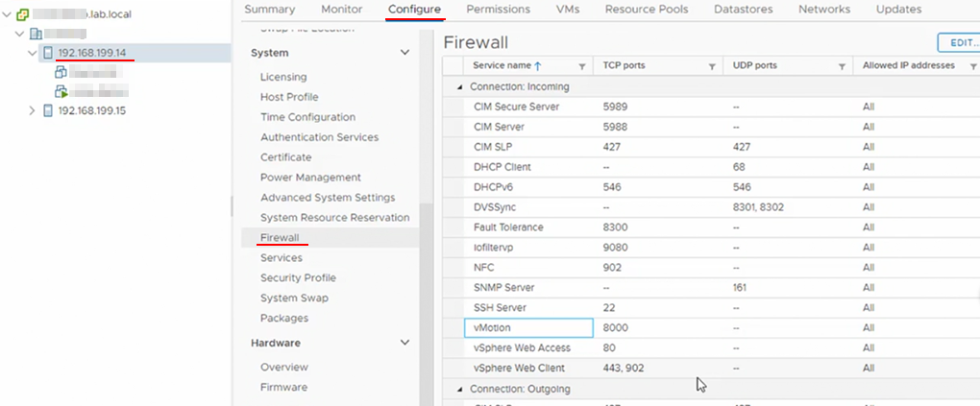Open Host Profile settings
This screenshot has width=980, height=406.
[289, 97]
